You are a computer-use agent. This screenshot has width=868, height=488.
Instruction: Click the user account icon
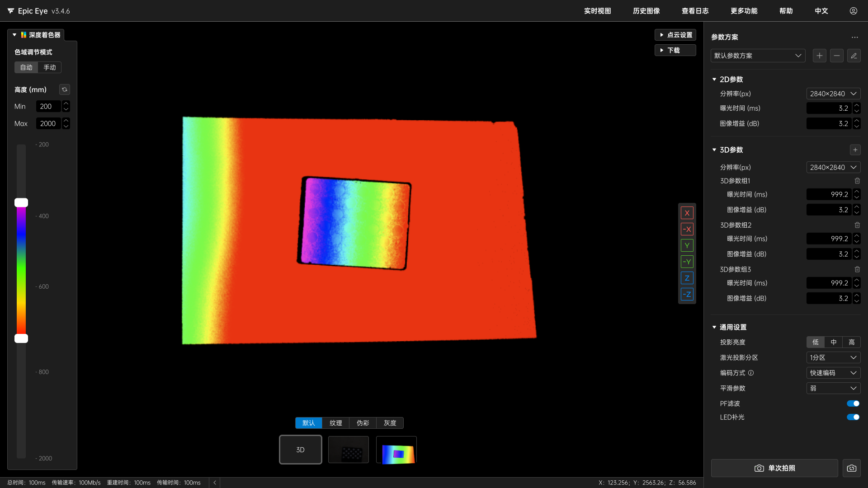pos(853,11)
